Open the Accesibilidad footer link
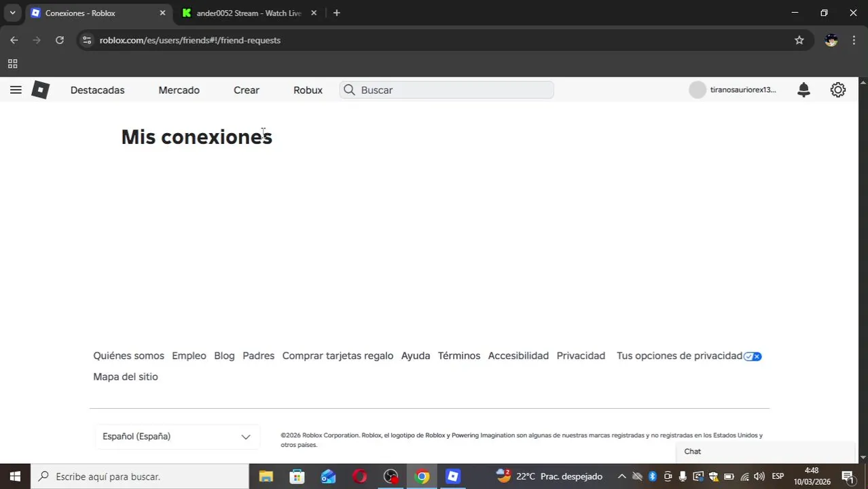Viewport: 868px width, 489px height. coord(518,356)
